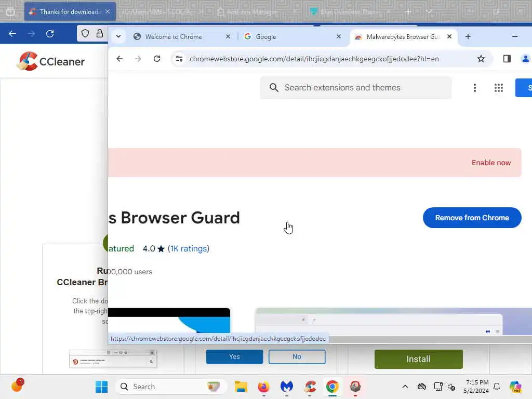Select Thanks for downloading Firefox tab
The width and height of the screenshot is (532, 399).
pos(70,11)
